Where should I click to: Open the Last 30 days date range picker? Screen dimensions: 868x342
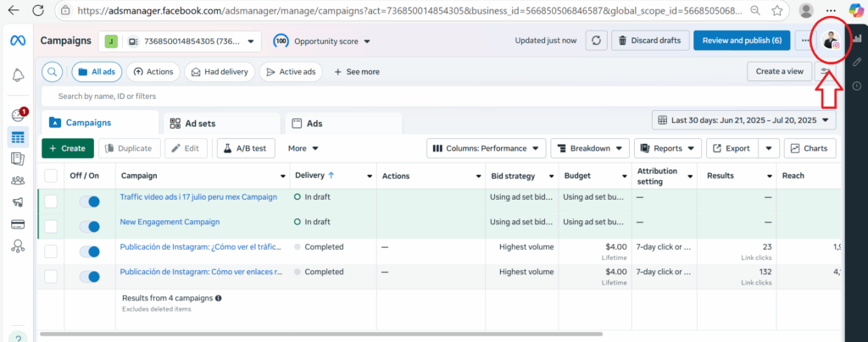point(743,120)
